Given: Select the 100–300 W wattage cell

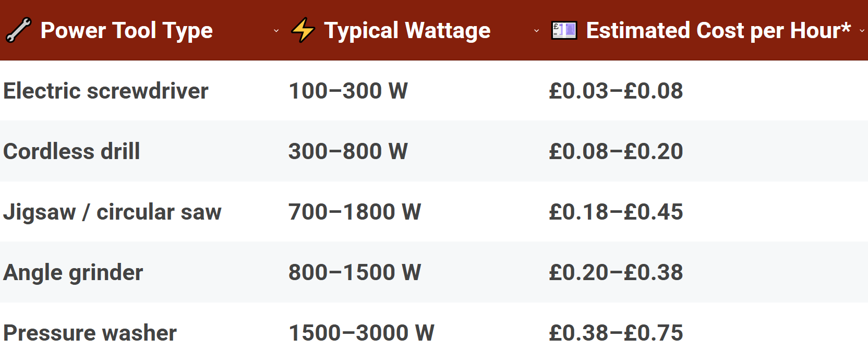Looking at the screenshot, I should 348,91.
